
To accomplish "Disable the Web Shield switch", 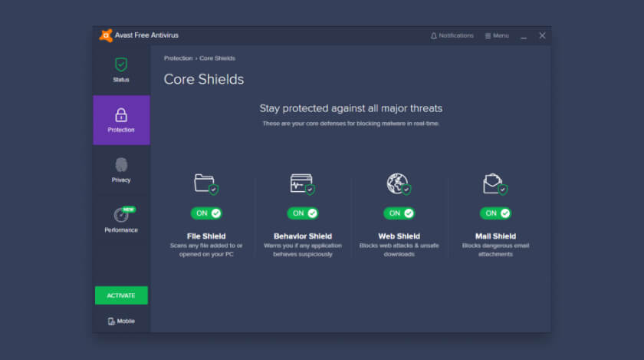I will pyautogui.click(x=399, y=213).
